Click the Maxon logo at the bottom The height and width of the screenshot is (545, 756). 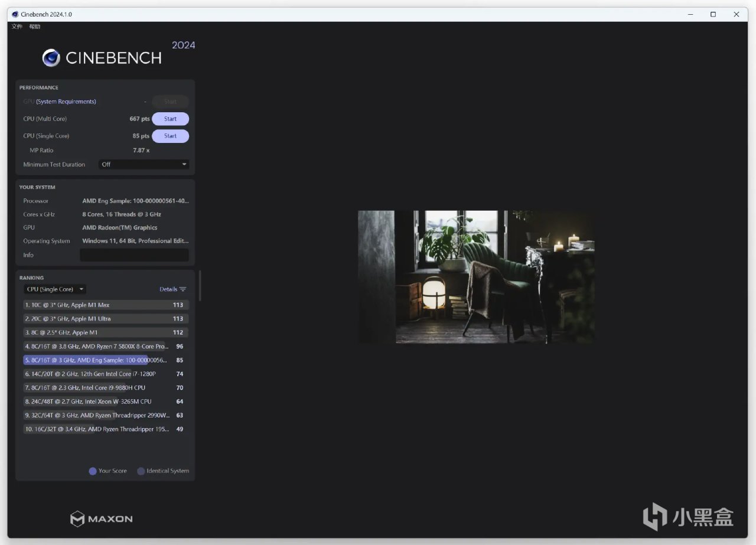[102, 519]
